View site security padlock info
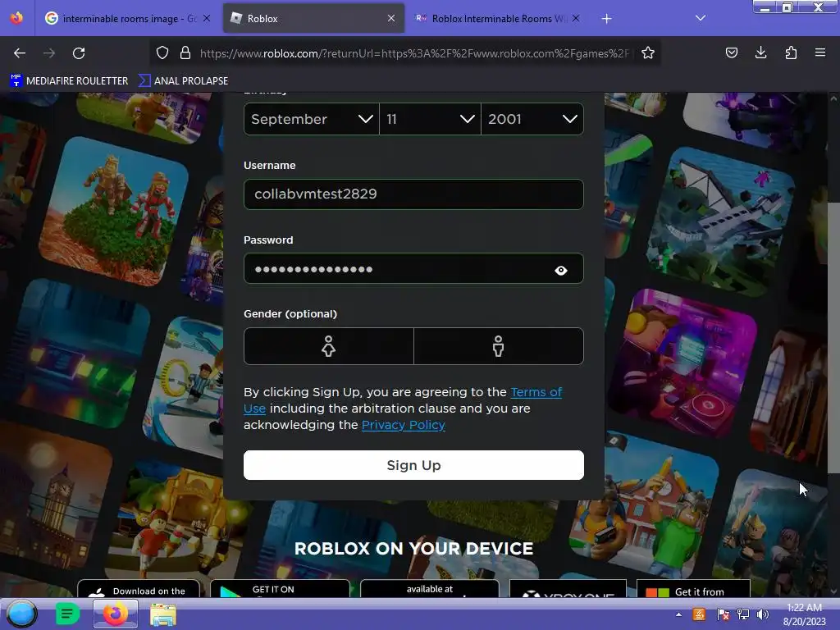Image resolution: width=840 pixels, height=630 pixels. (185, 53)
